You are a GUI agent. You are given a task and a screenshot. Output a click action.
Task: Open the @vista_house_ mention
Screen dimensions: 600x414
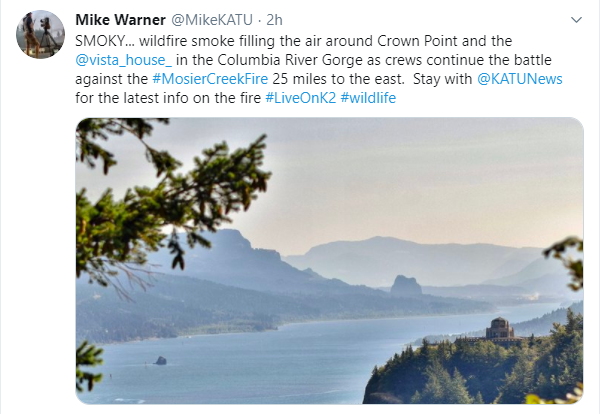[124, 60]
